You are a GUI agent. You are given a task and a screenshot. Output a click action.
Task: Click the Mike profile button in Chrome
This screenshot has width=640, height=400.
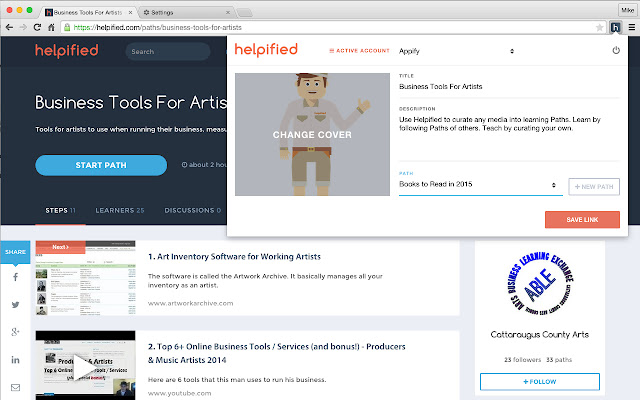point(627,10)
